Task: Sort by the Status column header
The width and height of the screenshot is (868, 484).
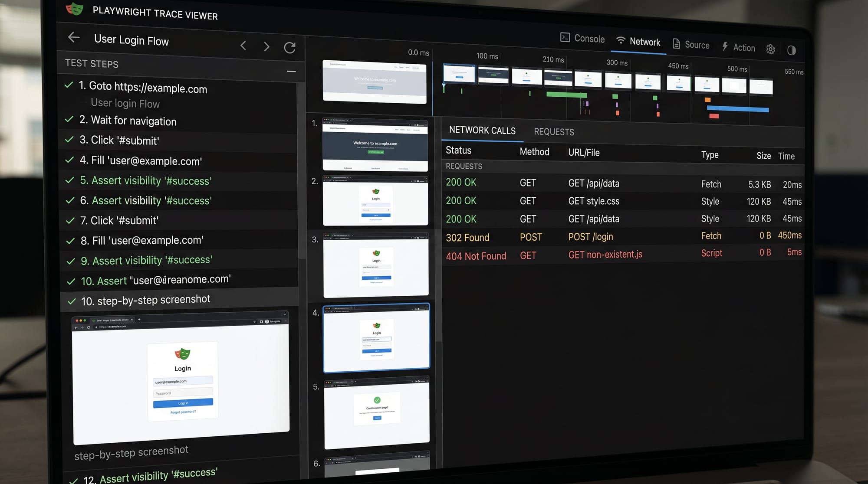Action: [x=458, y=150]
